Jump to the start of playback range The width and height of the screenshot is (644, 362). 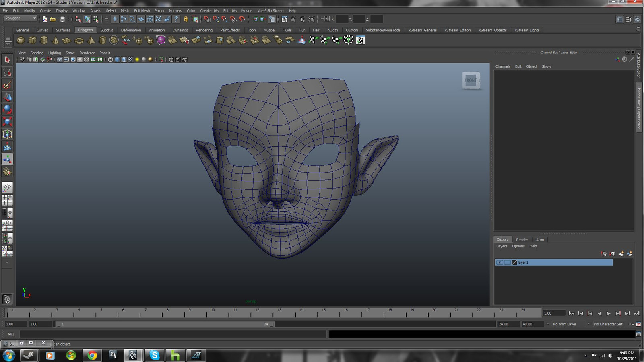(x=572, y=313)
